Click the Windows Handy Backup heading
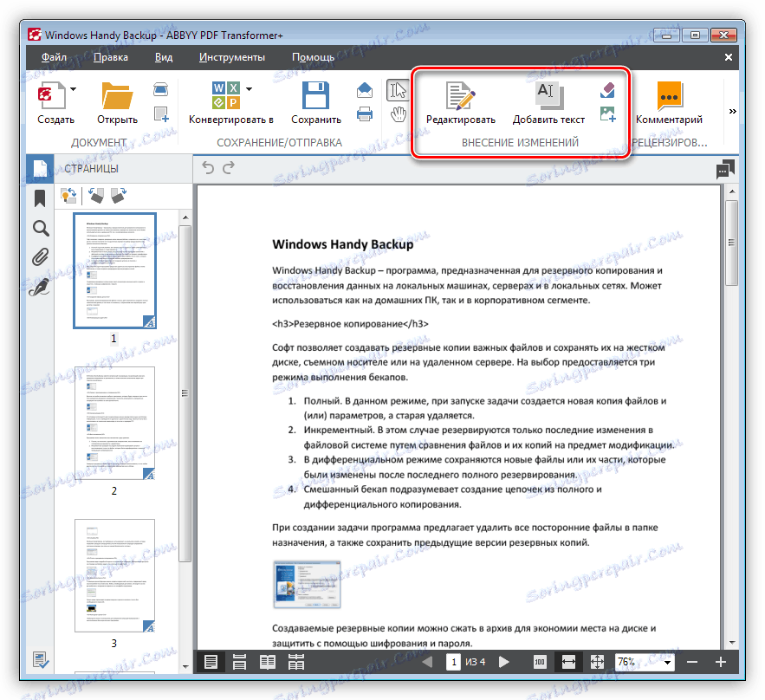This screenshot has width=765, height=700. tap(343, 244)
